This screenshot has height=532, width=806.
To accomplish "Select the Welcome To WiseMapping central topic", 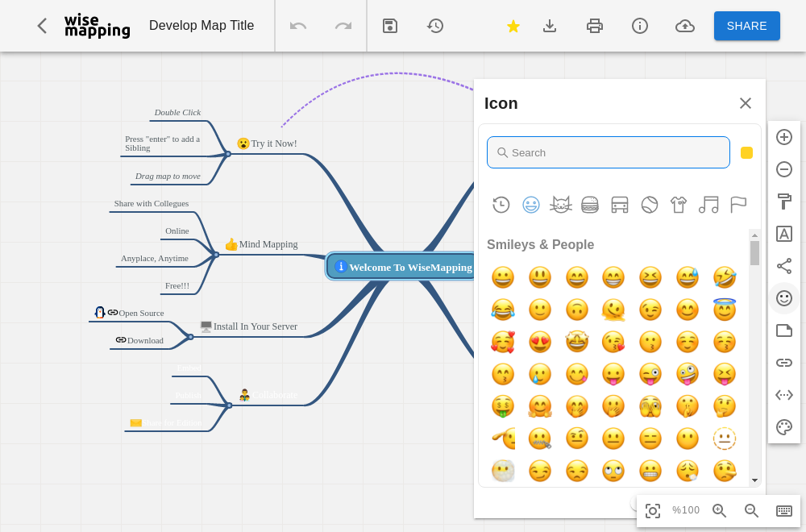I will tap(401, 267).
